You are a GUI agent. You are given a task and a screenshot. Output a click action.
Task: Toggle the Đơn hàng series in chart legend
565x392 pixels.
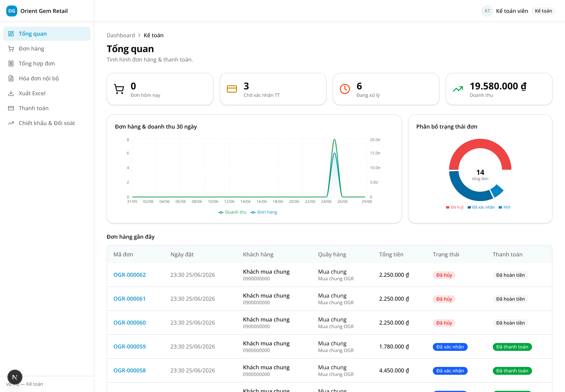click(x=263, y=212)
